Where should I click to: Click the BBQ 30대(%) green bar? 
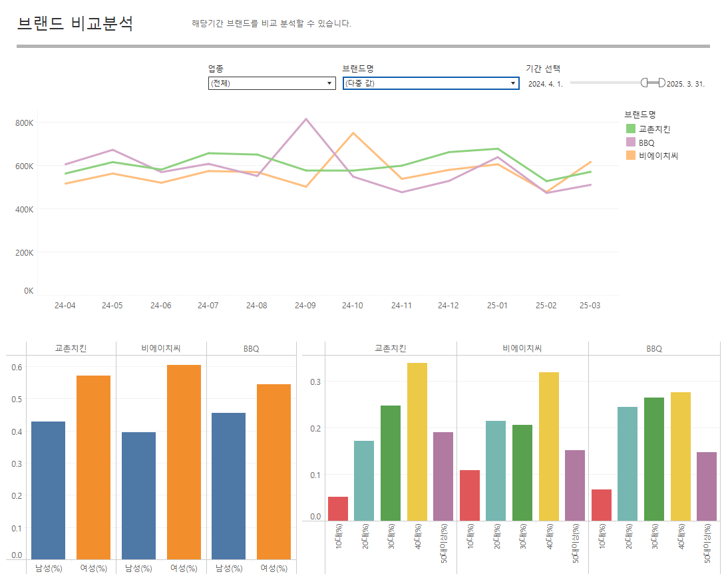pos(654,459)
